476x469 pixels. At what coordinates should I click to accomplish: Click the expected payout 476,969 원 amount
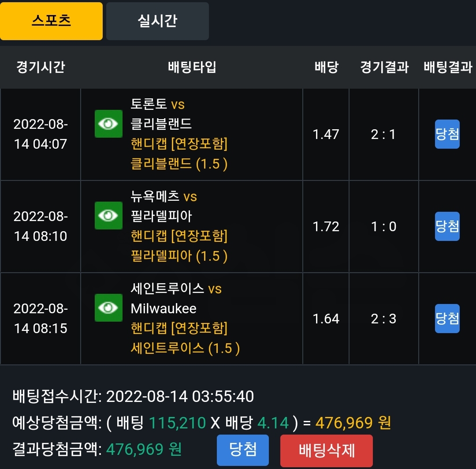[x=353, y=423]
